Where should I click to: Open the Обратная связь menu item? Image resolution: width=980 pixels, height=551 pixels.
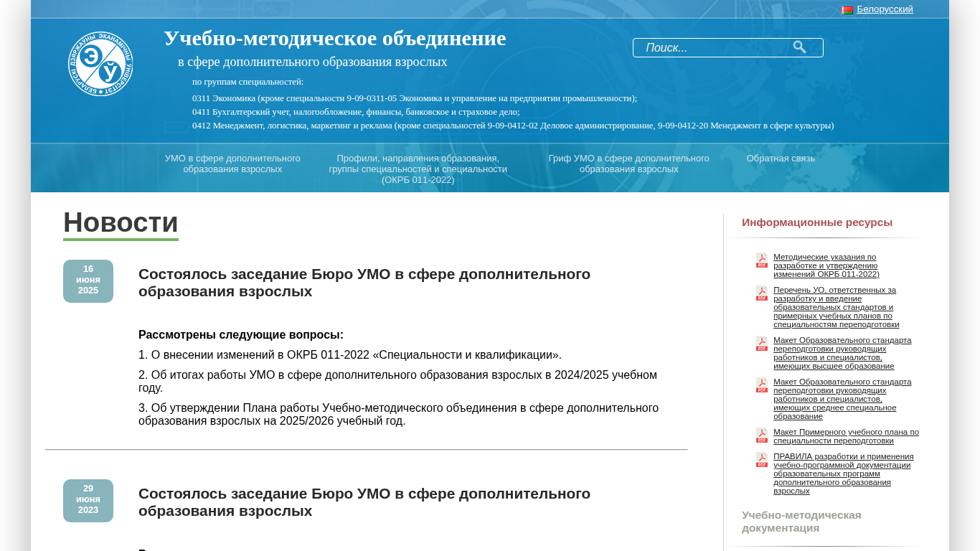click(x=781, y=159)
